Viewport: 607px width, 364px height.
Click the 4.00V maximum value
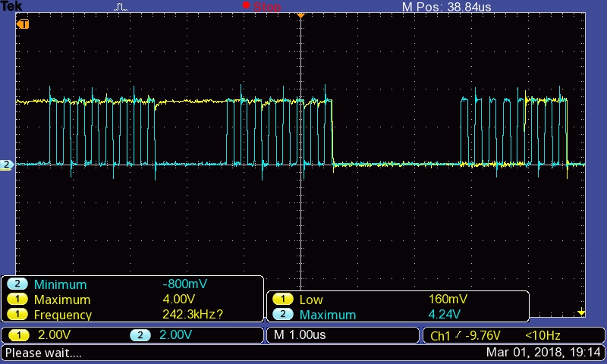tap(179, 299)
